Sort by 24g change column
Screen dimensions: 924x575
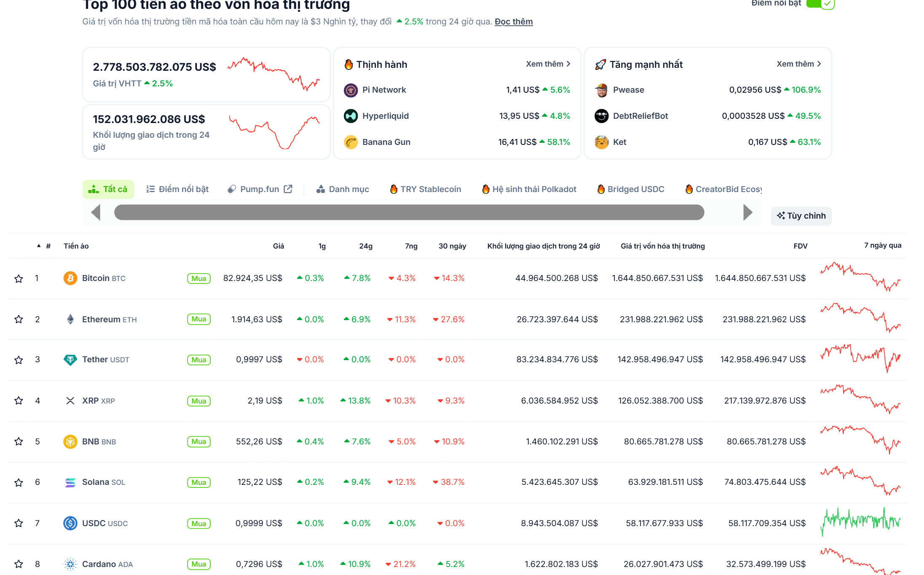(366, 246)
